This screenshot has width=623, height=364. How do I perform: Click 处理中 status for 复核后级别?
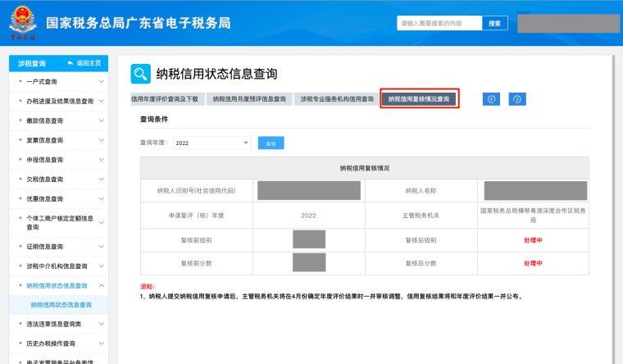click(533, 240)
